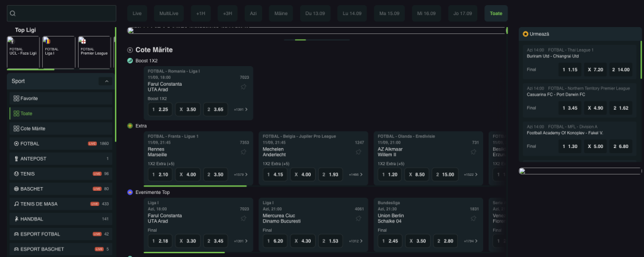
Task: Star the Union Berlin vs Schalke match
Action: [x=474, y=219]
